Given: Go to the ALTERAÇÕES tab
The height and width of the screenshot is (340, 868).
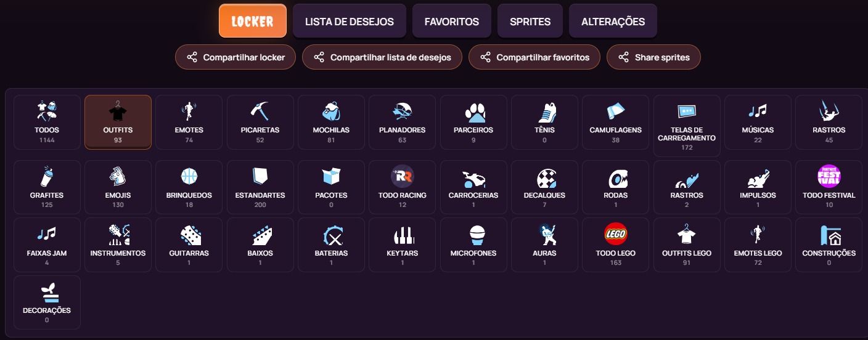Looking at the screenshot, I should pos(613,22).
